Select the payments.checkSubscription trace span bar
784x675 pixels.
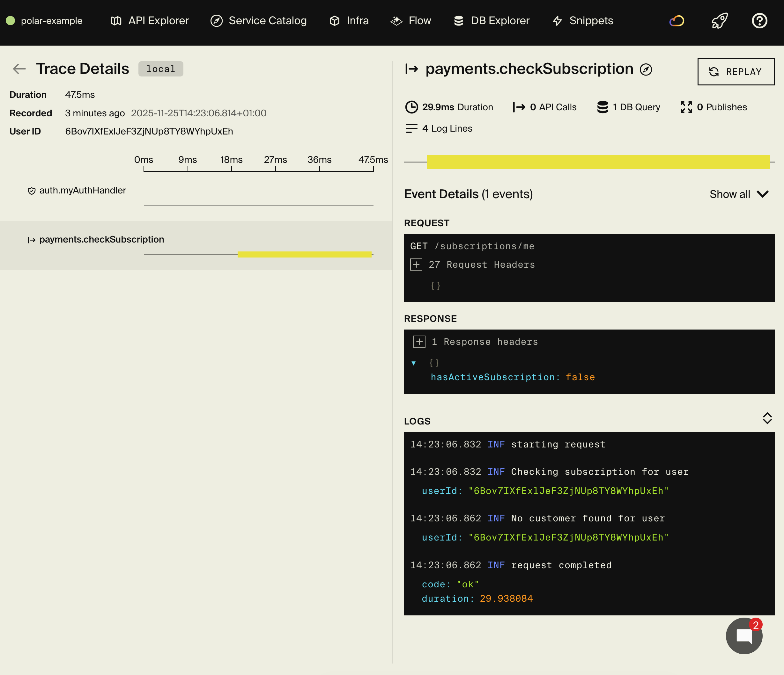305,254
